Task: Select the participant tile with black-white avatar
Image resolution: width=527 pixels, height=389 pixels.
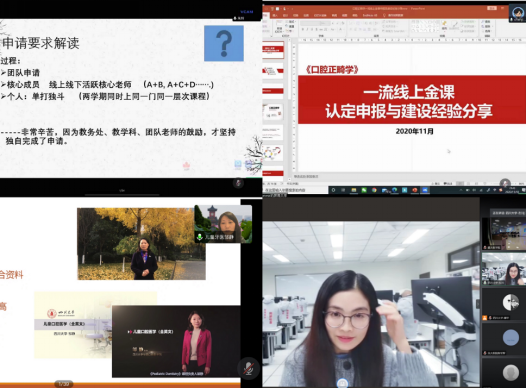Action: click(503, 304)
